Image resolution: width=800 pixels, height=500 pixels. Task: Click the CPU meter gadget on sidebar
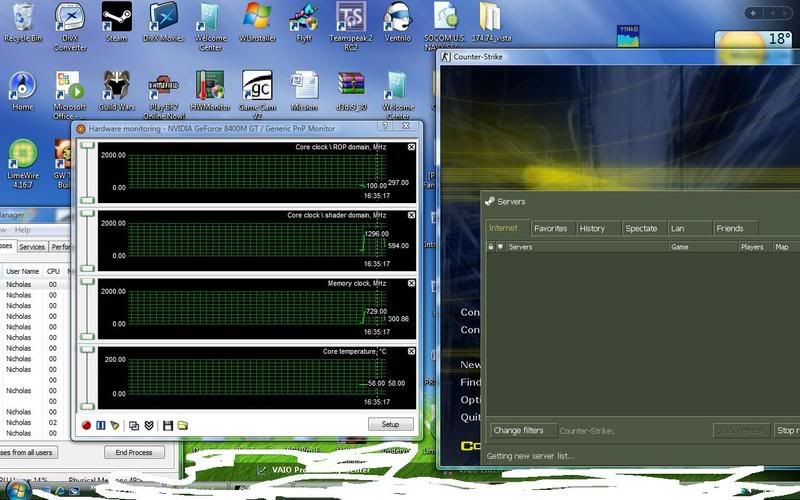coord(628,36)
